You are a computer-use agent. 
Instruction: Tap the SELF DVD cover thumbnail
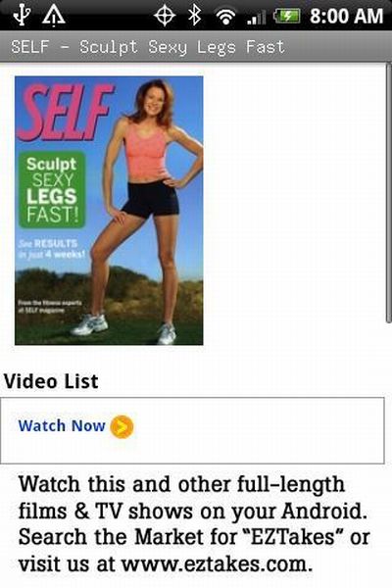[109, 211]
